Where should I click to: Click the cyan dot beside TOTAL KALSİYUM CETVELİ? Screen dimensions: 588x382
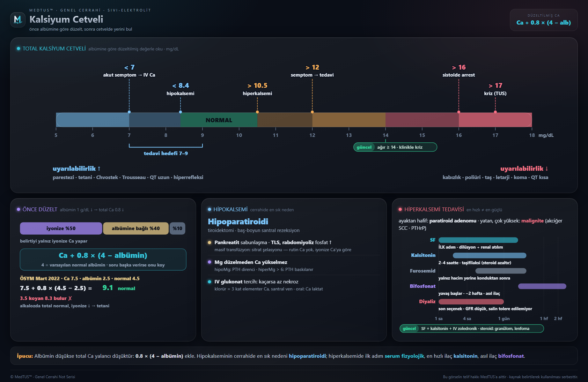click(18, 49)
